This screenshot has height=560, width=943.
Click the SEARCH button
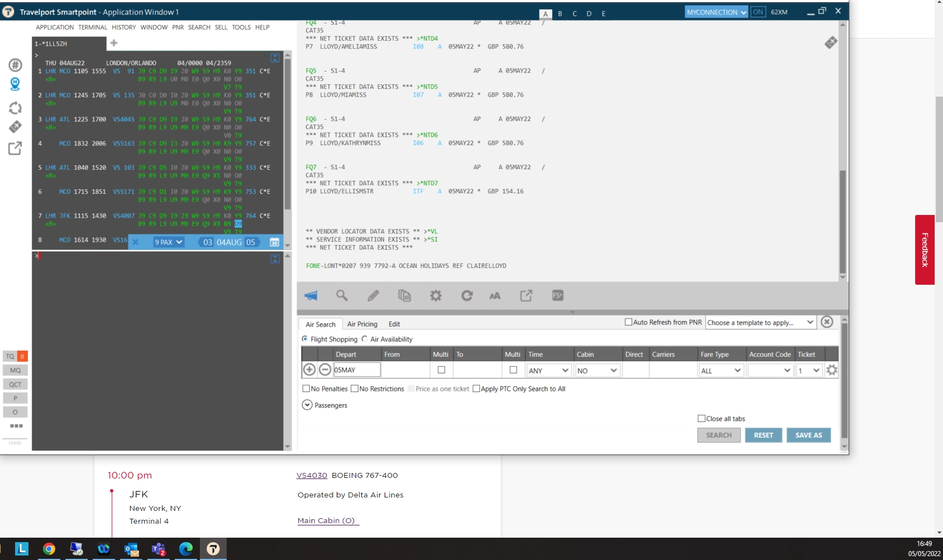(x=719, y=435)
